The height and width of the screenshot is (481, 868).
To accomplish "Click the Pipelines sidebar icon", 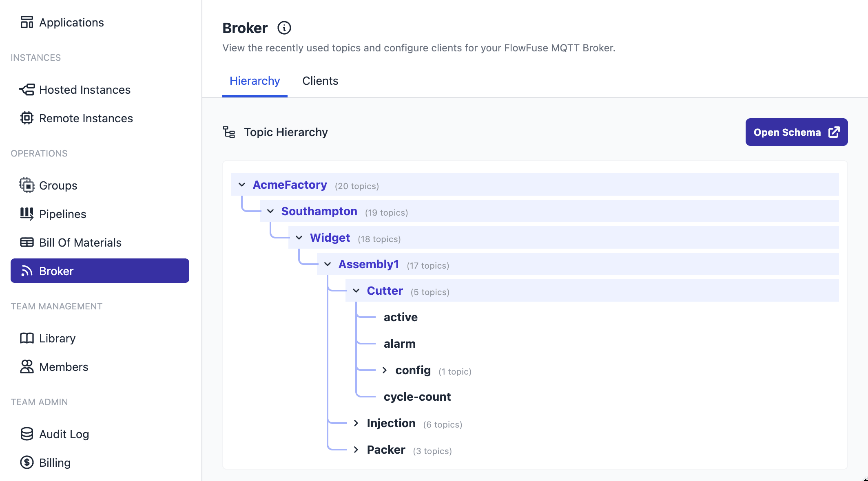I will coord(27,214).
